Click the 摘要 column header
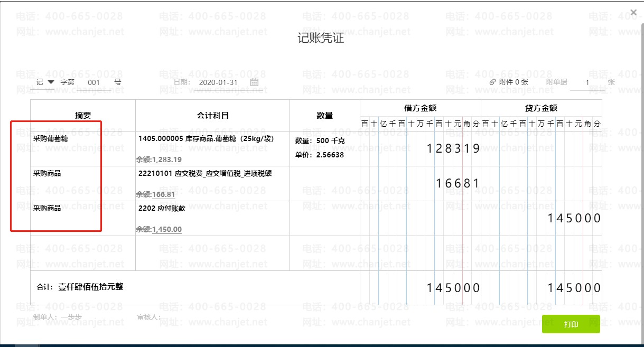Screen dimensions: 644x347 pos(83,116)
